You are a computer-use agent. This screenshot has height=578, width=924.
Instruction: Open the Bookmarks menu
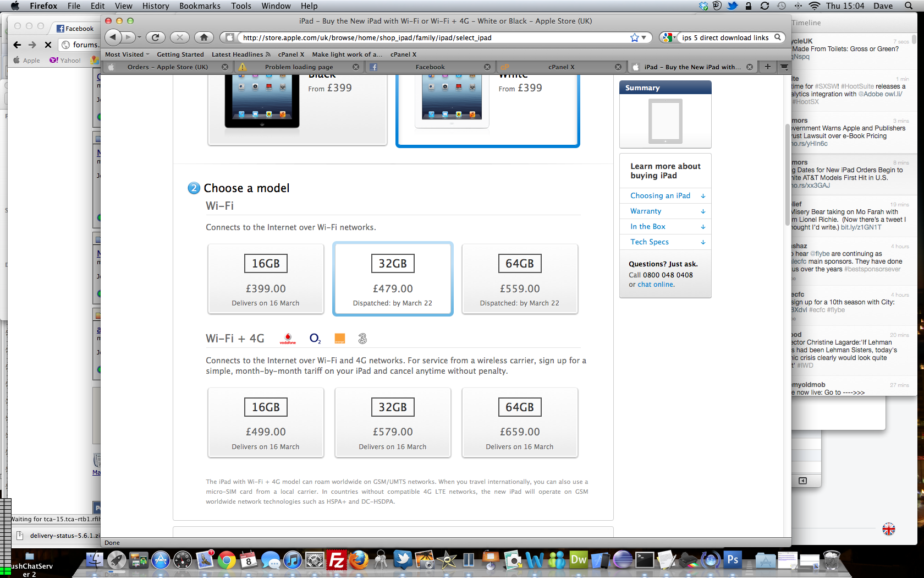point(200,6)
